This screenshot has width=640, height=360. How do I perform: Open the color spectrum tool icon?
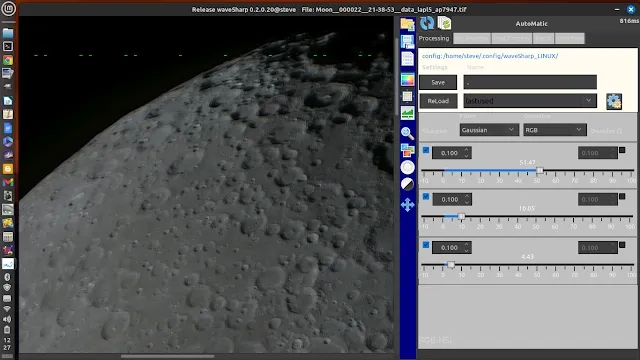pyautogui.click(x=407, y=80)
